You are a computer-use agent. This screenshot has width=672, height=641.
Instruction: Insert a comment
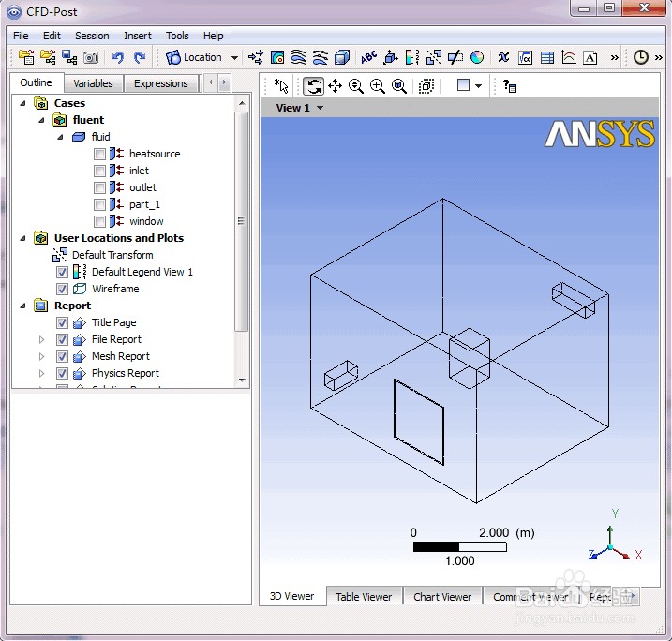(x=590, y=57)
